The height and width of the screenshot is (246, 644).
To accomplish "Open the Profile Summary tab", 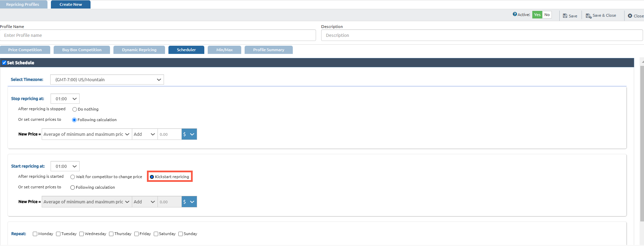I will pyautogui.click(x=269, y=50).
